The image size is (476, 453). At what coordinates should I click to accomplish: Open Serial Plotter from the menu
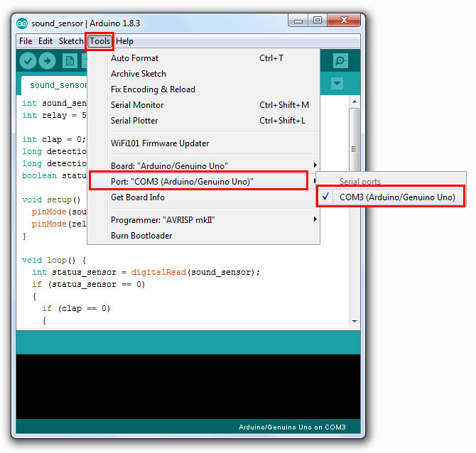pos(203,121)
